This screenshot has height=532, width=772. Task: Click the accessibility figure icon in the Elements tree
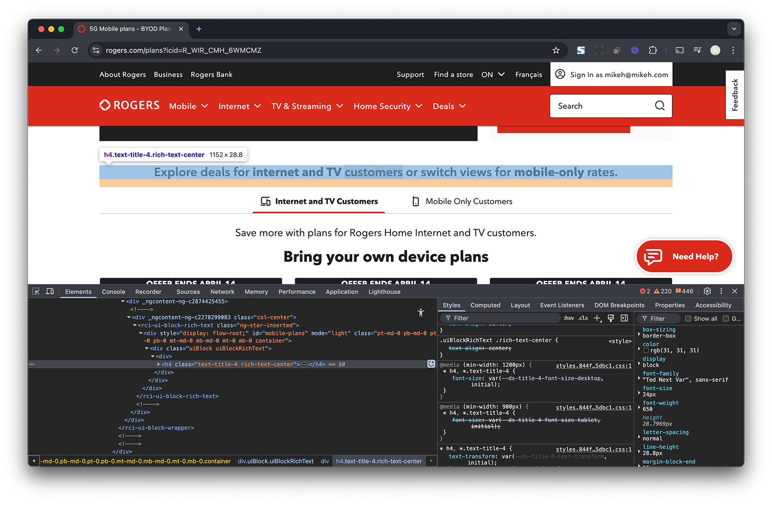(x=421, y=313)
